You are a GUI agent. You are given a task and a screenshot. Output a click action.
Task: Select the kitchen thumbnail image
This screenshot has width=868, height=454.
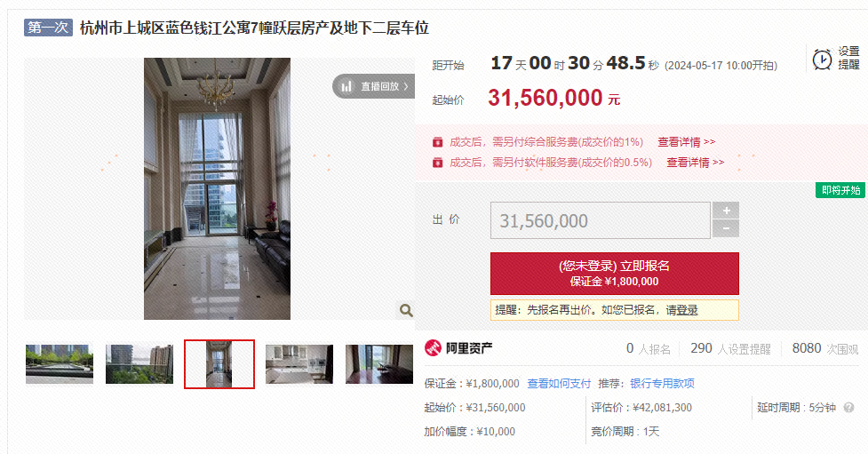click(299, 364)
